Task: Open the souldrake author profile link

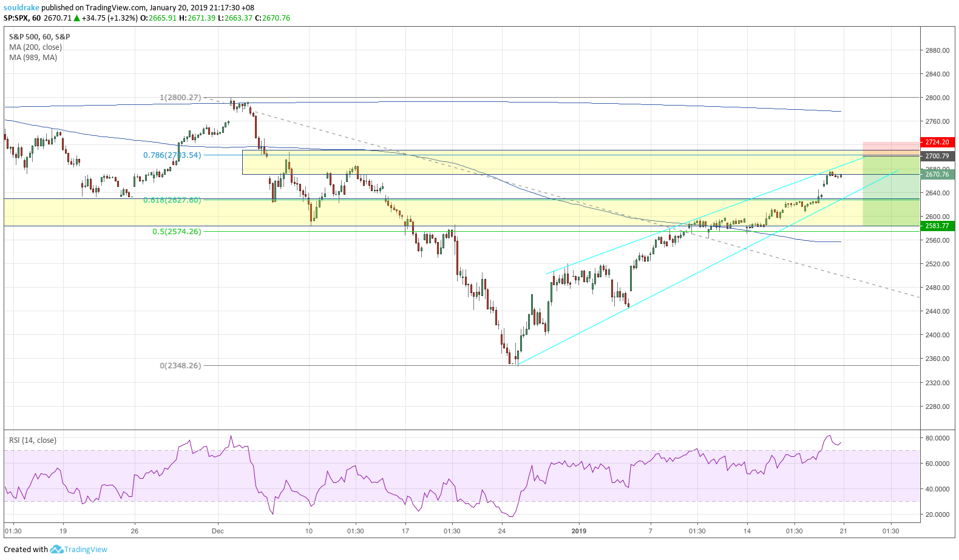Action: point(21,8)
